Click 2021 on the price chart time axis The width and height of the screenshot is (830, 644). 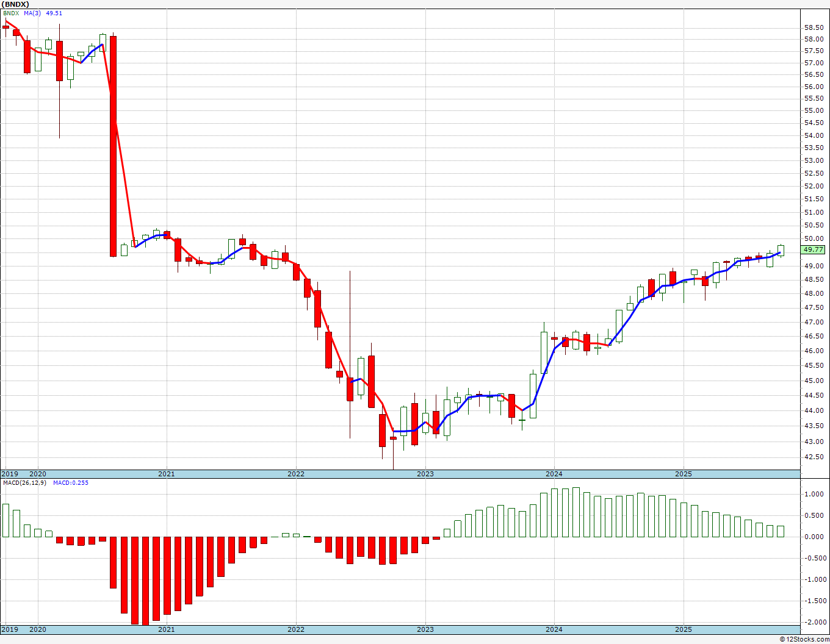(167, 474)
